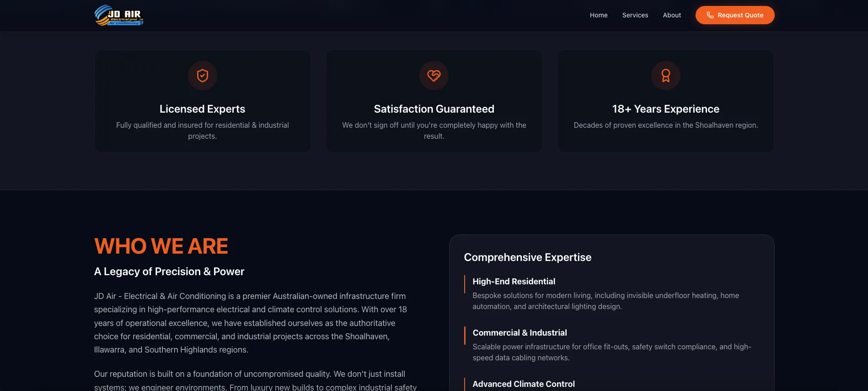Select Home in the top navigation
This screenshot has height=391, width=868.
click(x=598, y=15)
